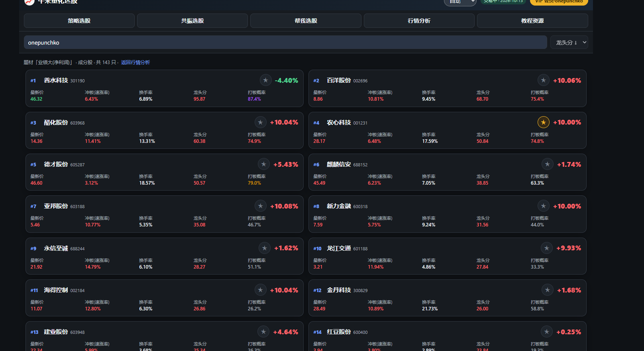The image size is (644, 351).
Task: Open the 龙头分 sort dropdown
Action: [x=569, y=42]
